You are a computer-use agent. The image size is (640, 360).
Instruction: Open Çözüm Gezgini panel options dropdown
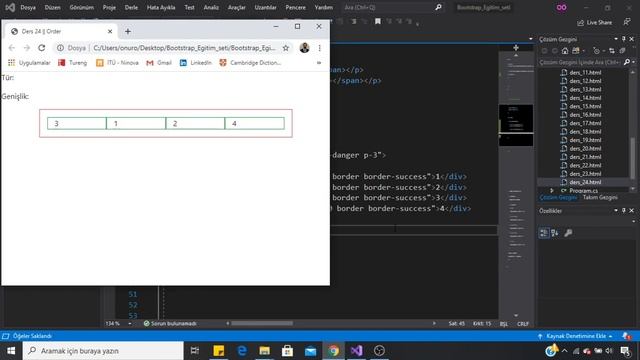616,39
